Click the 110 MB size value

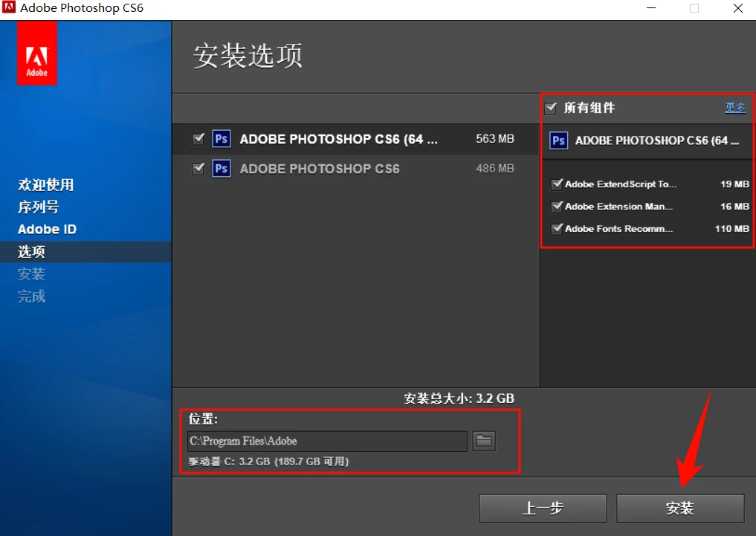pos(732,228)
